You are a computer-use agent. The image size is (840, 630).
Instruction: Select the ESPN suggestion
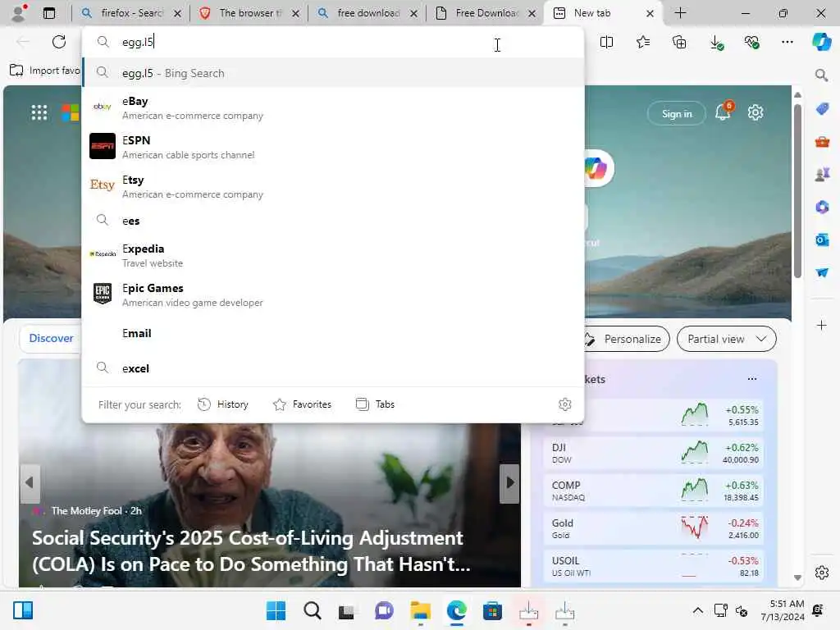pos(333,147)
